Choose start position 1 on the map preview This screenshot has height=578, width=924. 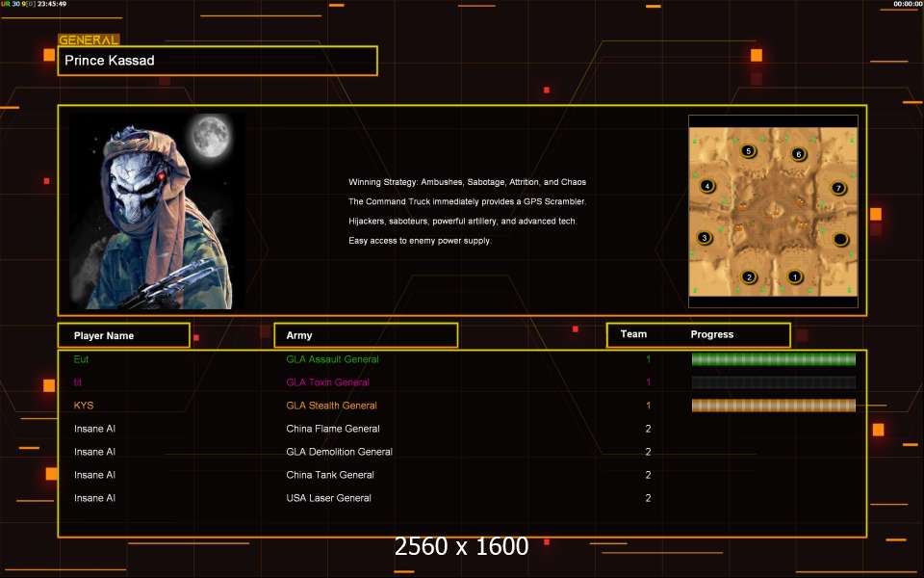pos(794,276)
